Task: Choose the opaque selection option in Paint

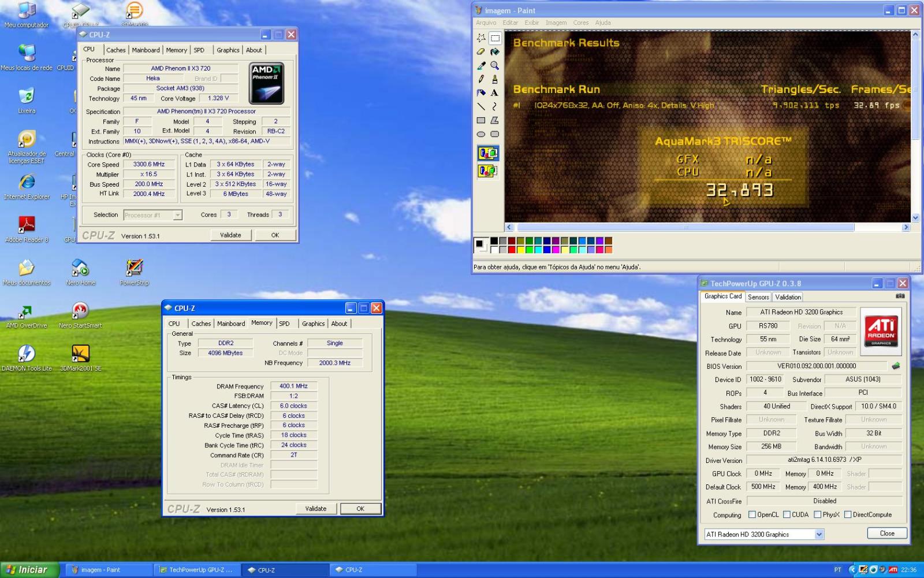Action: (488, 153)
